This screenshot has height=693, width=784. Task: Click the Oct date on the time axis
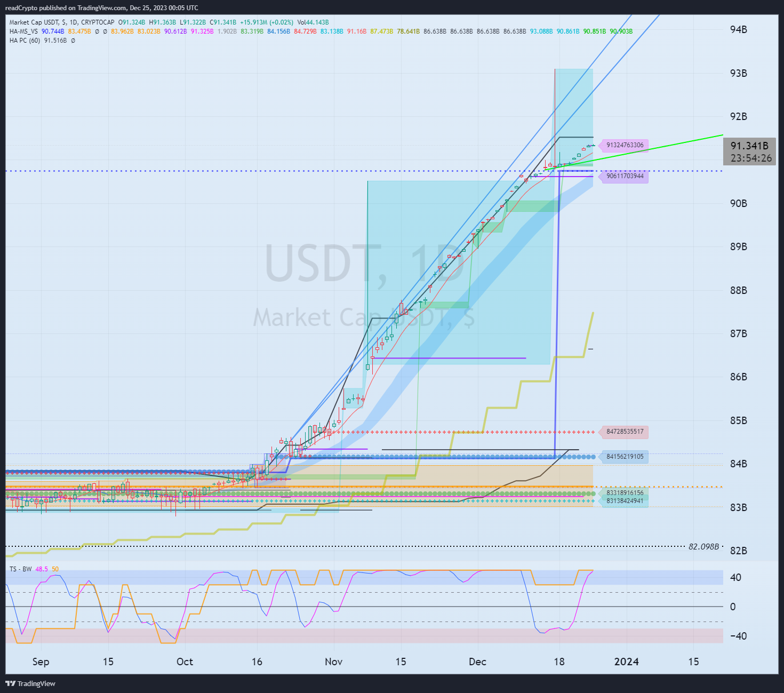pyautogui.click(x=185, y=662)
